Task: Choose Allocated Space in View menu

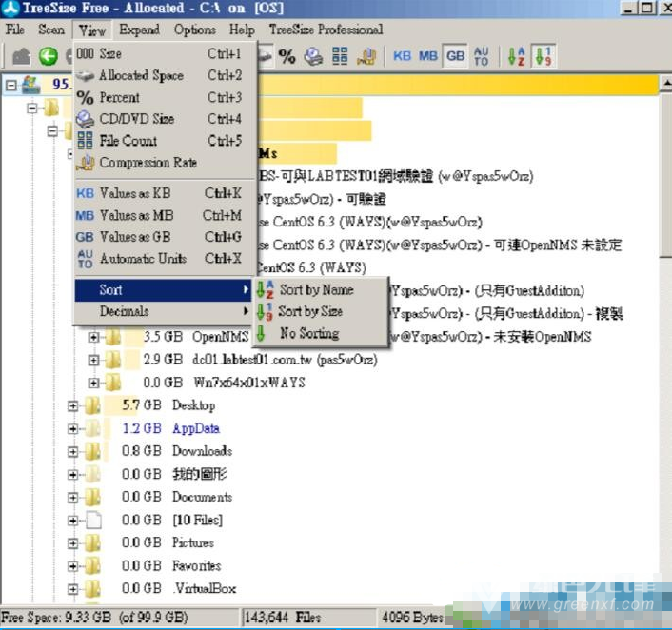Action: point(165,75)
